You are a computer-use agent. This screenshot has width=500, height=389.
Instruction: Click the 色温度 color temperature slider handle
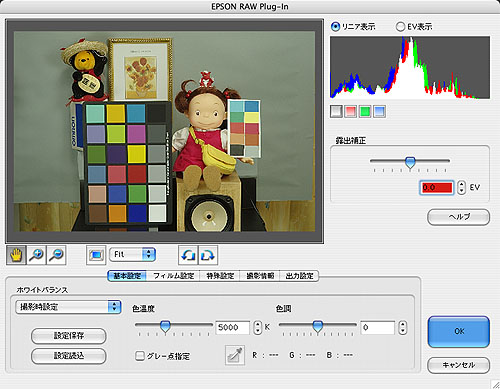pos(165,327)
